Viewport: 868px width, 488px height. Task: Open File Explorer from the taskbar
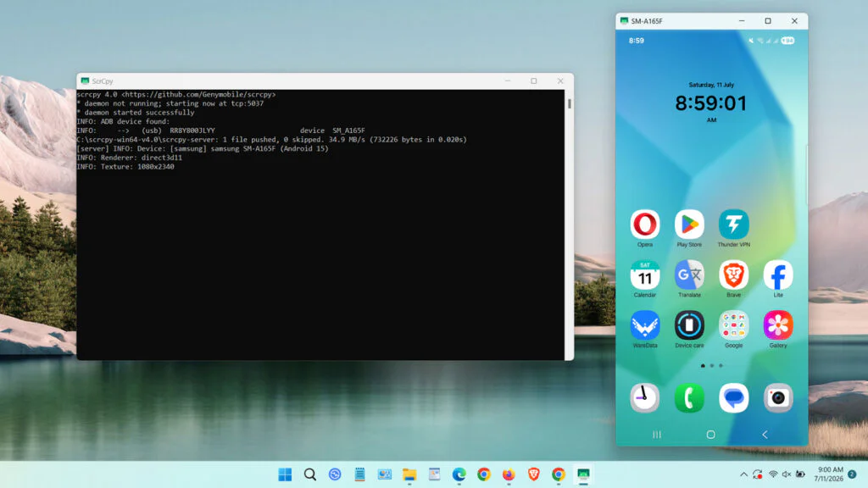pos(409,474)
